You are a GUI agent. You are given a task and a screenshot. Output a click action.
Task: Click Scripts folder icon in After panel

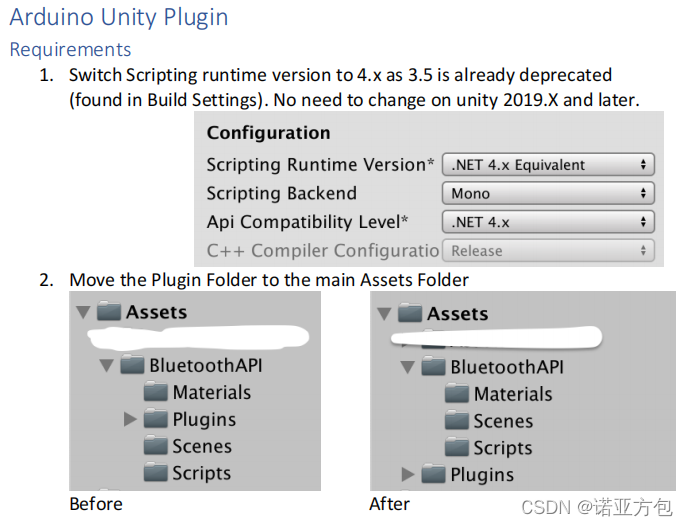457,447
